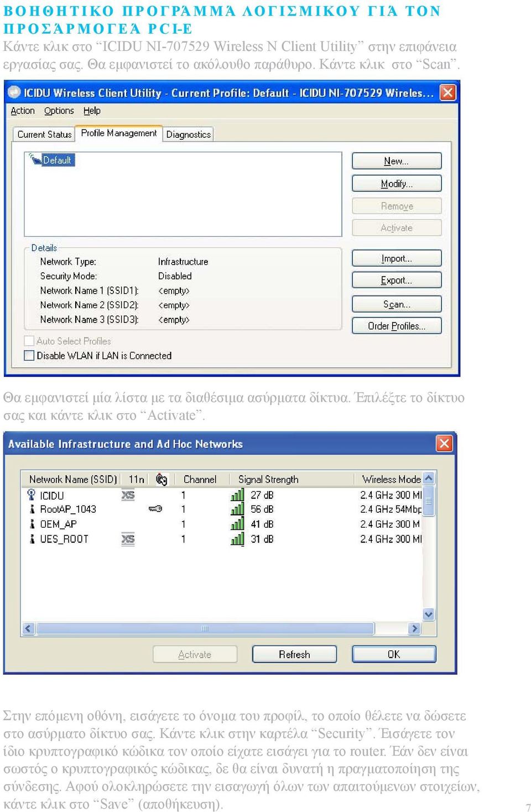Open the Action menu

(23, 111)
